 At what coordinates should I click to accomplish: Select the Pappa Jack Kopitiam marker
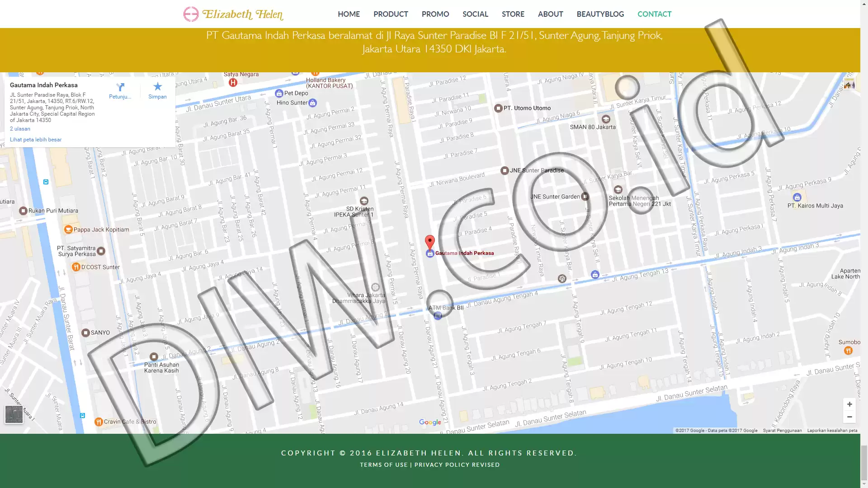[68, 230]
